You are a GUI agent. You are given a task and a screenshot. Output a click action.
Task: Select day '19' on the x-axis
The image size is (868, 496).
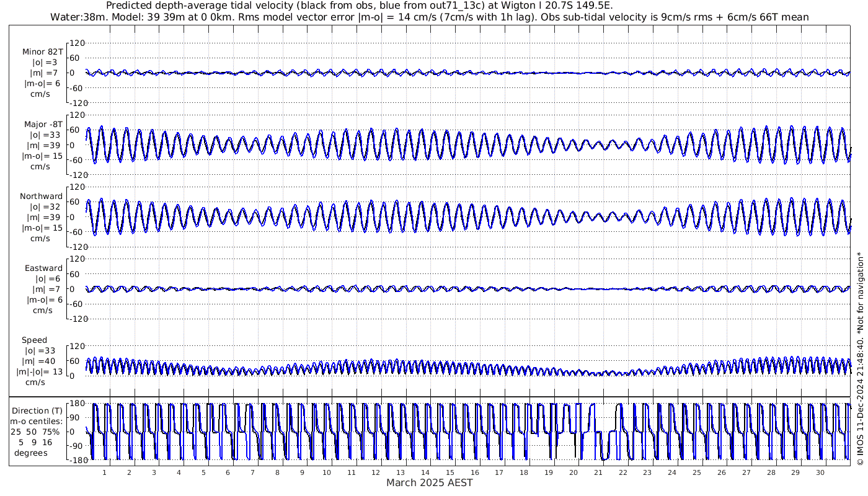pyautogui.click(x=549, y=472)
